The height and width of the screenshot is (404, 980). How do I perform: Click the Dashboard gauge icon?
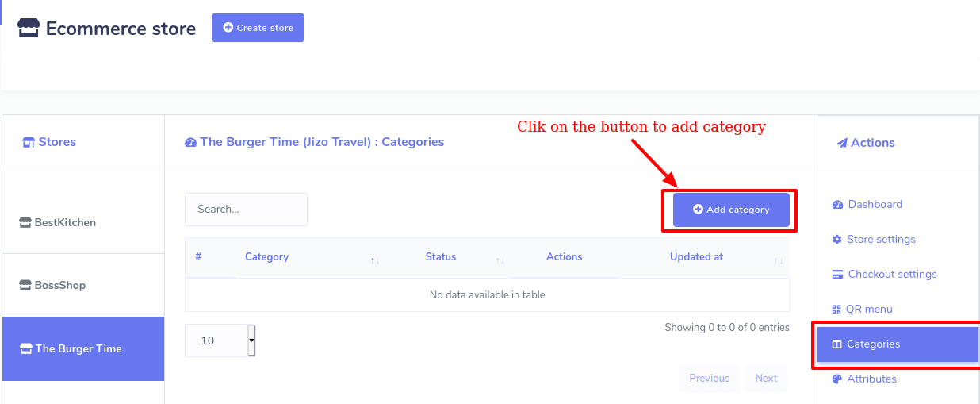coord(837,205)
